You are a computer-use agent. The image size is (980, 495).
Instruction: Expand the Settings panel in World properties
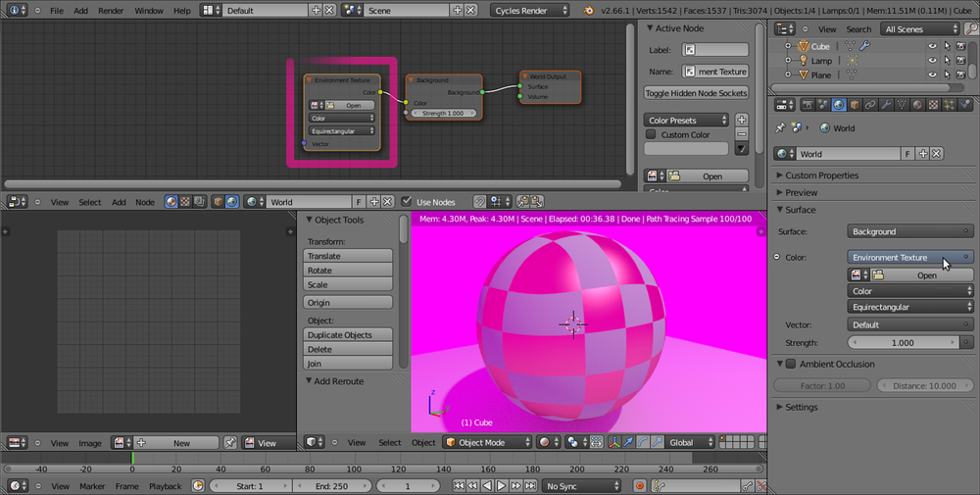coord(801,407)
